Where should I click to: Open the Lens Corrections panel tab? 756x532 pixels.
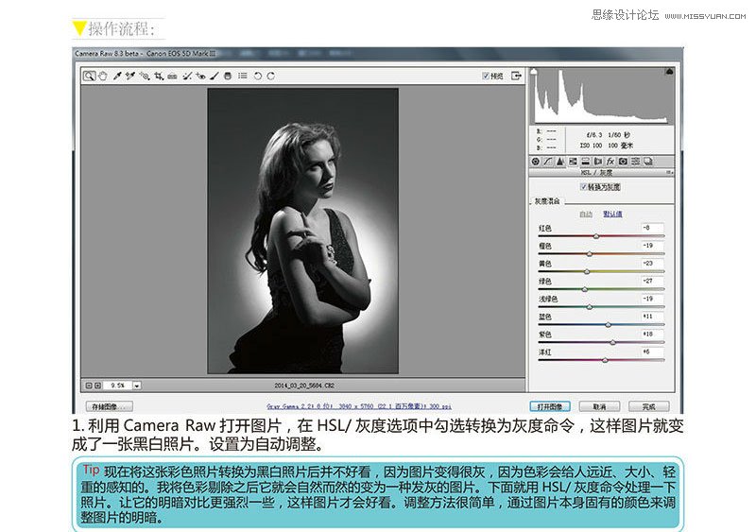click(x=598, y=162)
